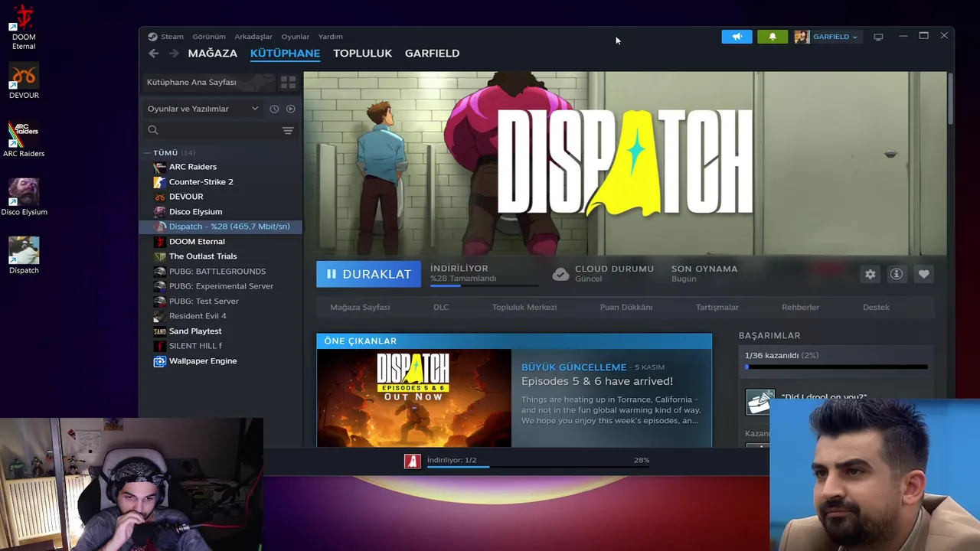Toggle ready-to-play filter icon

tap(290, 109)
